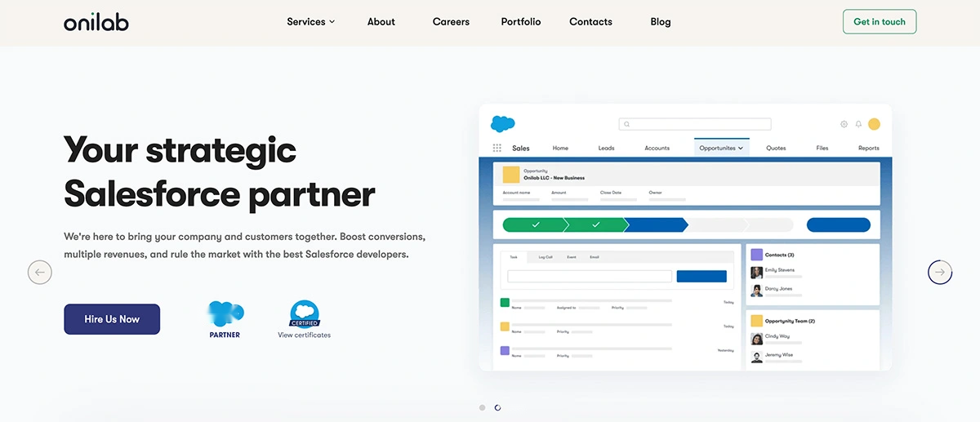
Task: Click the Salesforce Partner badge
Action: tap(225, 319)
